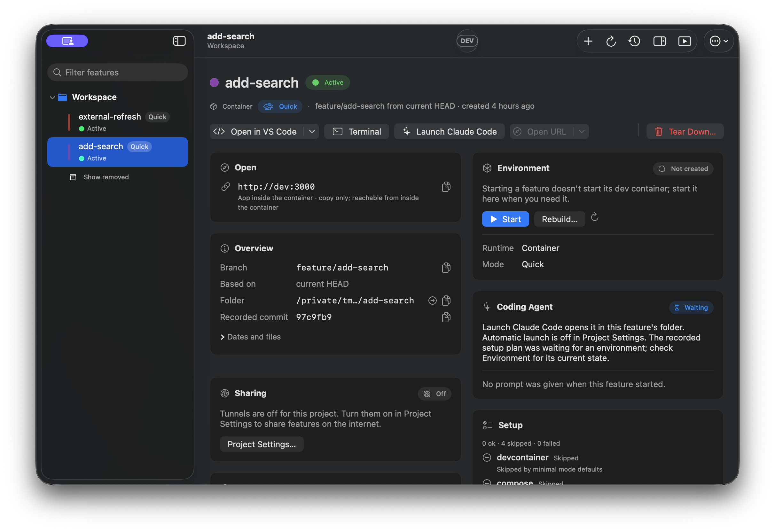Screen dimensions: 775x532
Task: Click the Not created status badge
Action: click(683, 169)
